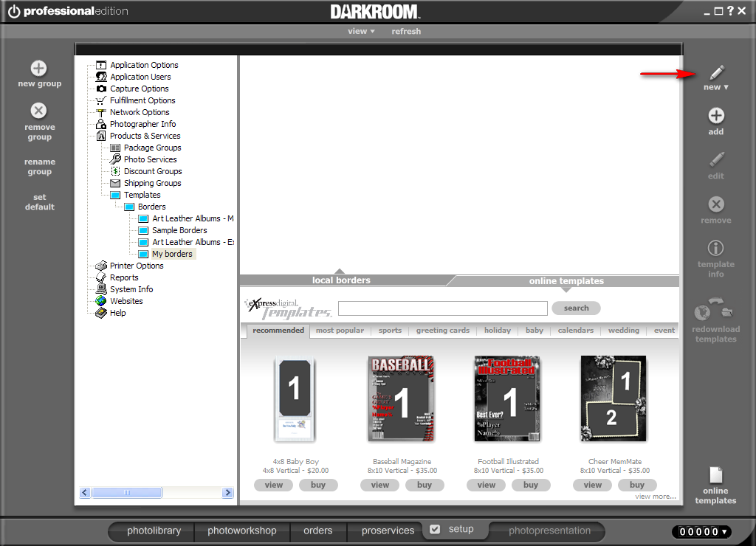
Task: Select My borders folder
Action: (x=172, y=254)
